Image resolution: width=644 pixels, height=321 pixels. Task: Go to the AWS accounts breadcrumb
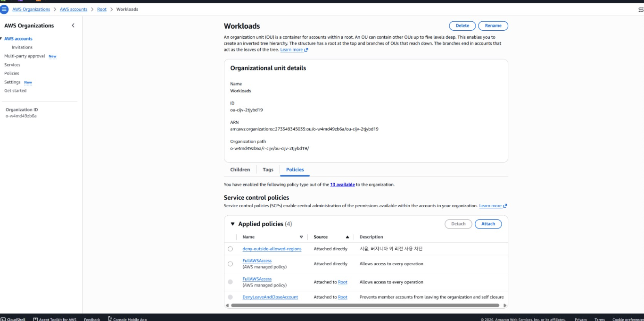(74, 9)
